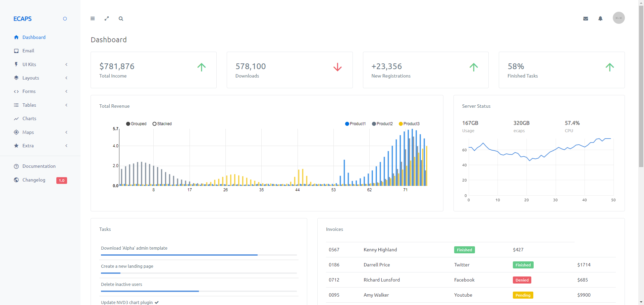
Task: Open the search icon in the top toolbar
Action: click(x=121, y=18)
